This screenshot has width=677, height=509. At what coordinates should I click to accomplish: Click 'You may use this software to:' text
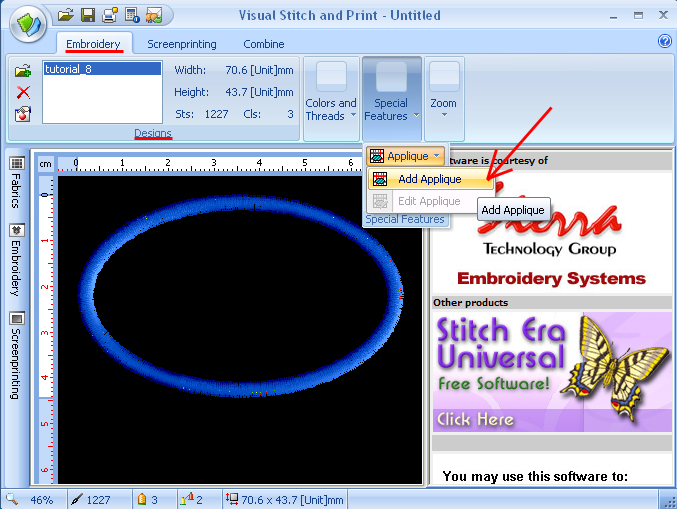(x=535, y=476)
